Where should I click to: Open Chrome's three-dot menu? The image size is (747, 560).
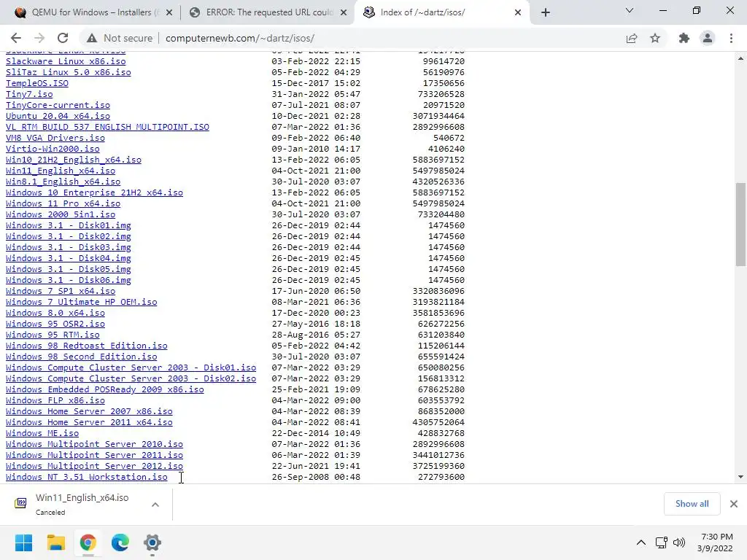[x=731, y=38]
